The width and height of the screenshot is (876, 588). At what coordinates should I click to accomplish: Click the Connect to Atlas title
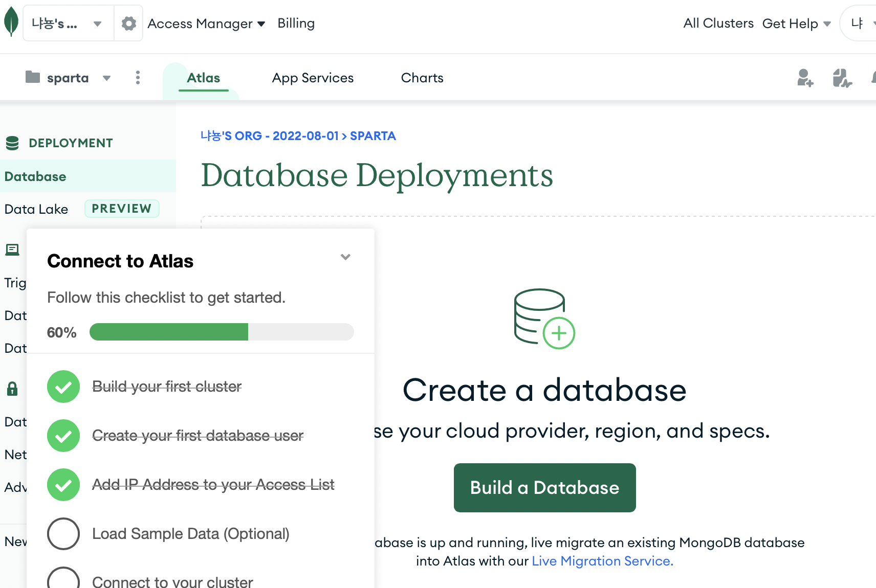click(120, 261)
